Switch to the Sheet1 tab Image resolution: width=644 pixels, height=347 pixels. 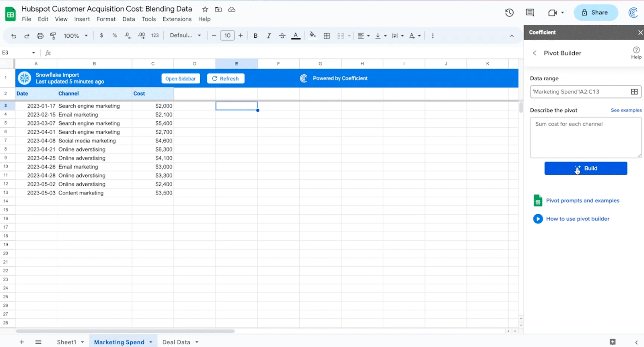[x=66, y=342]
